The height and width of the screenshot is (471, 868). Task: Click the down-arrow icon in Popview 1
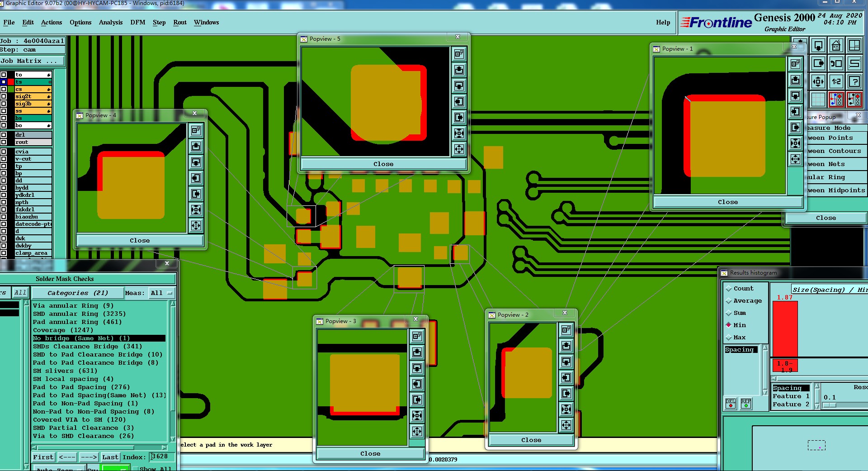click(x=795, y=96)
